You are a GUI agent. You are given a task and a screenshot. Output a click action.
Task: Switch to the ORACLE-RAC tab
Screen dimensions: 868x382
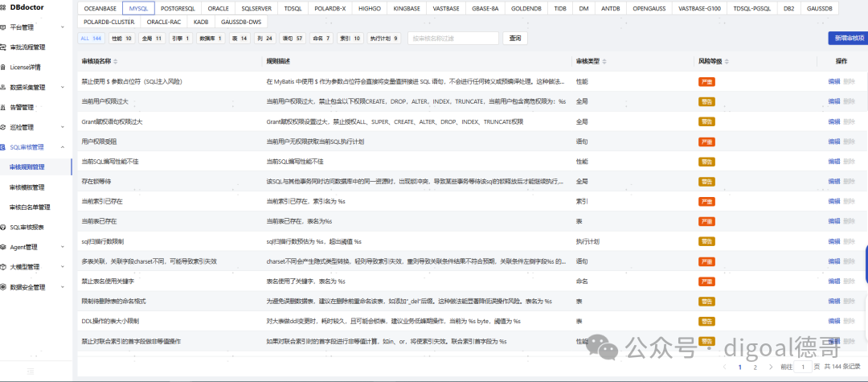pyautogui.click(x=164, y=23)
